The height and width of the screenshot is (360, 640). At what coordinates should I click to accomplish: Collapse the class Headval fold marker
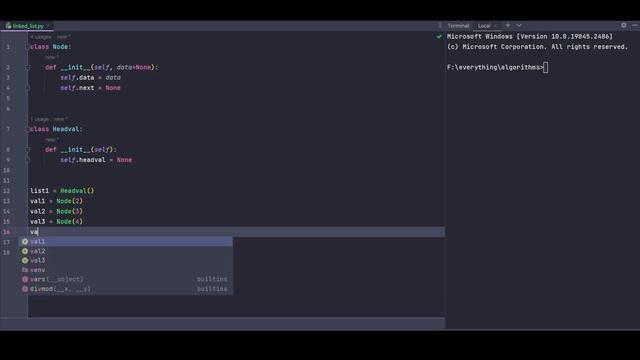(28, 129)
